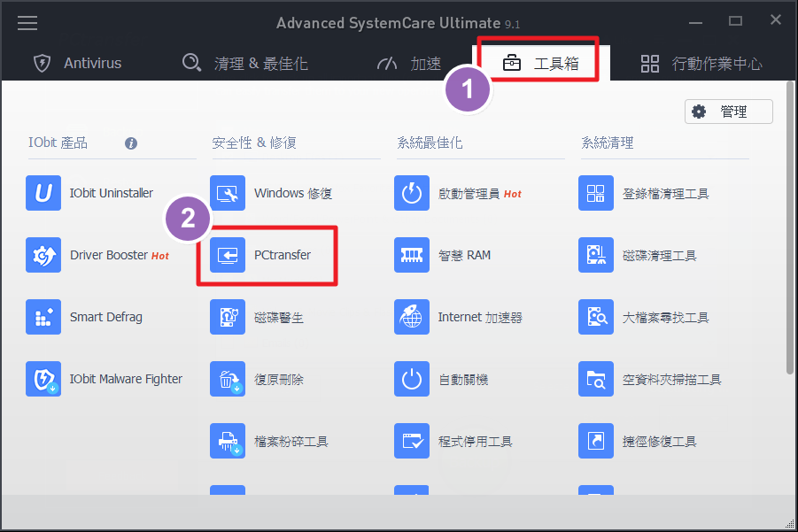
Task: Download IObit Malware Fighter via its icon
Action: point(43,379)
